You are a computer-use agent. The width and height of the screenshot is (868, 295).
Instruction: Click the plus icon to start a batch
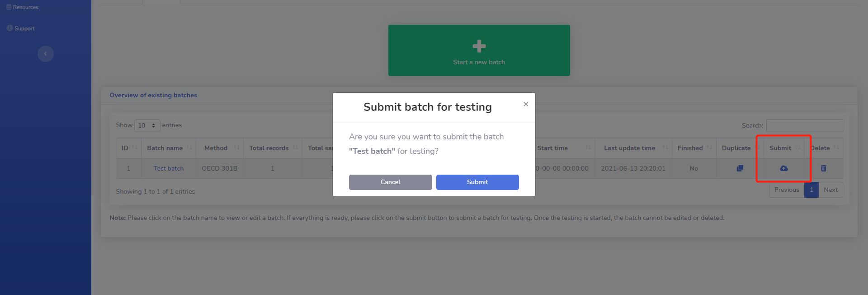pos(479,46)
